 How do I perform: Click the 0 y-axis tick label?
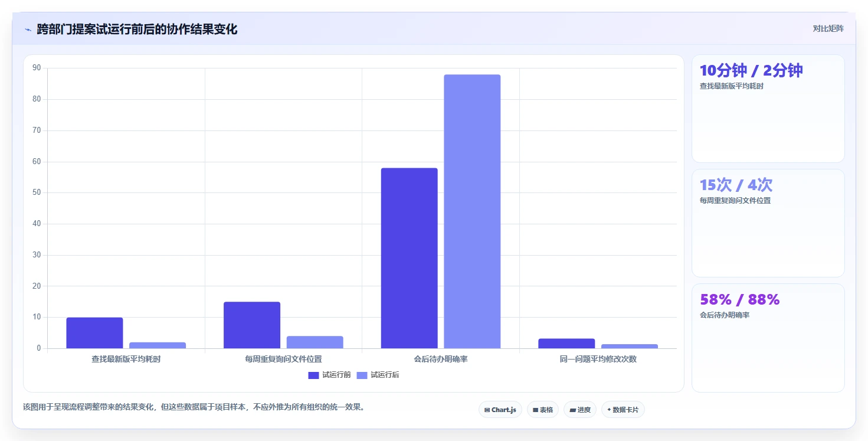[x=39, y=348]
